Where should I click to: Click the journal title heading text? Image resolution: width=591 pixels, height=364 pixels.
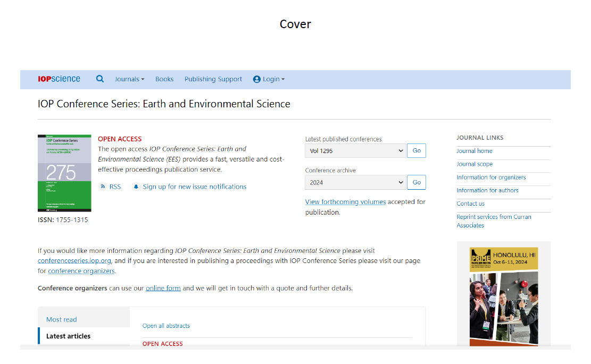click(x=164, y=104)
